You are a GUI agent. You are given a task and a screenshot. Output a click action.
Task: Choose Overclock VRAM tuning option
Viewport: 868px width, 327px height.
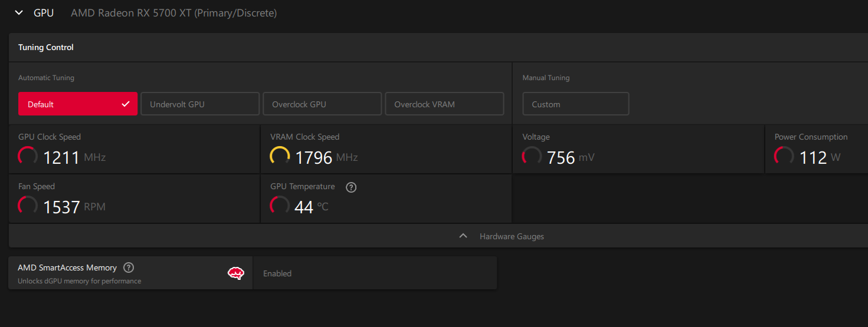coord(444,104)
